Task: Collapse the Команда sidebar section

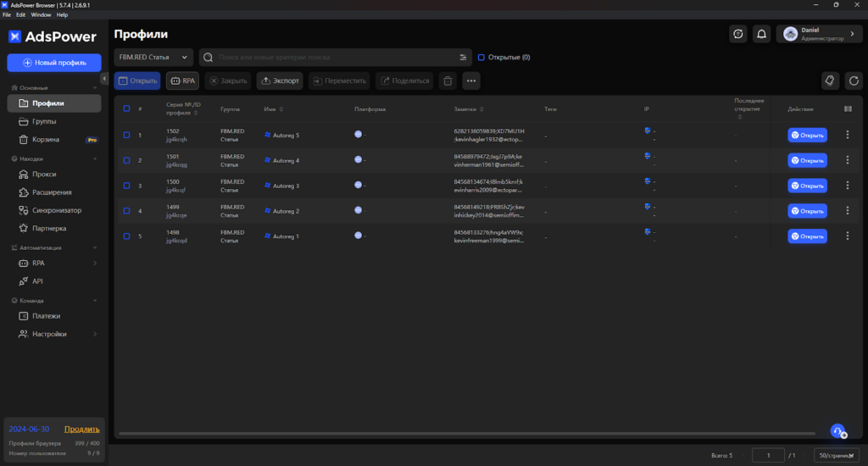Action: [95, 301]
